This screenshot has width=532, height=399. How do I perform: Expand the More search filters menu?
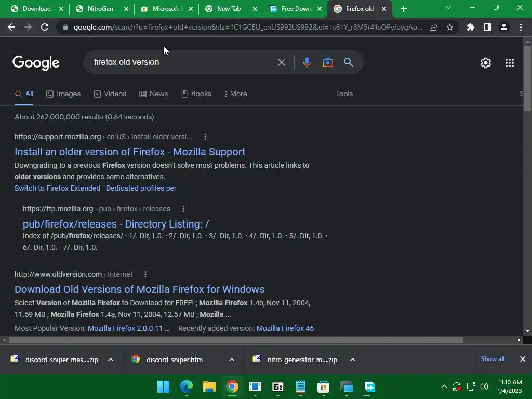pos(235,94)
